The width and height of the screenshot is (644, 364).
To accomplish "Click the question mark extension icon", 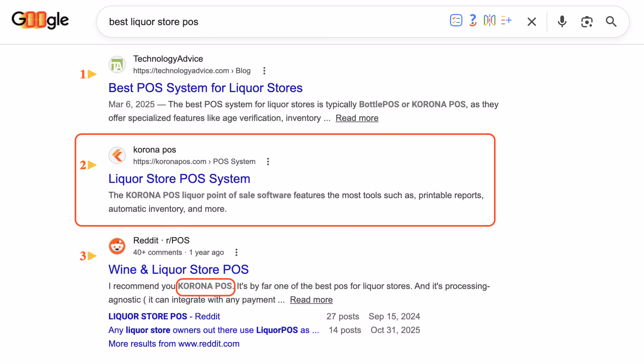I will (x=472, y=20).
